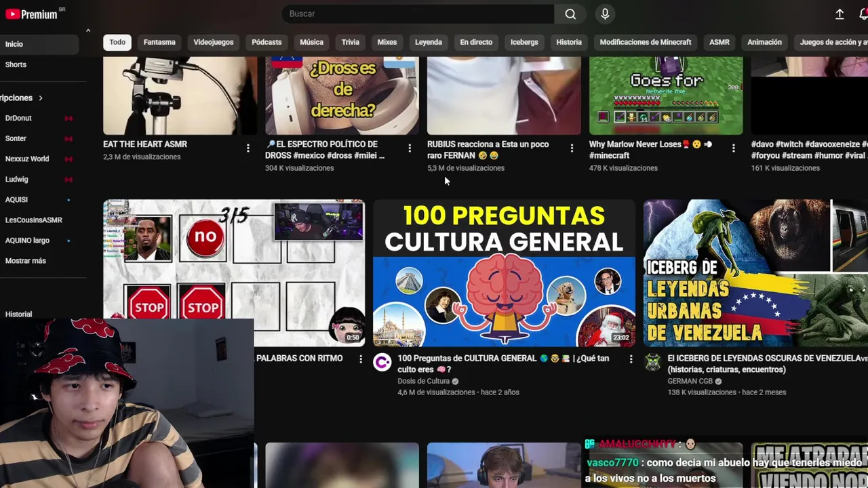Click Sonter live indicator icon
This screenshot has height=488, width=868.
click(68, 138)
